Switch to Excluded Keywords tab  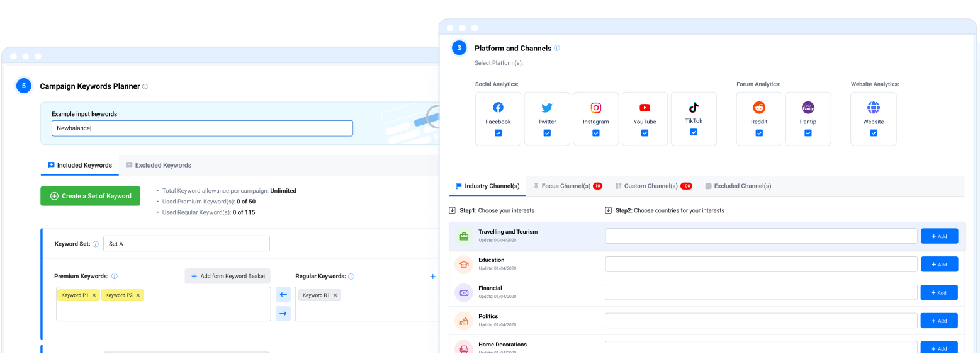click(x=158, y=165)
